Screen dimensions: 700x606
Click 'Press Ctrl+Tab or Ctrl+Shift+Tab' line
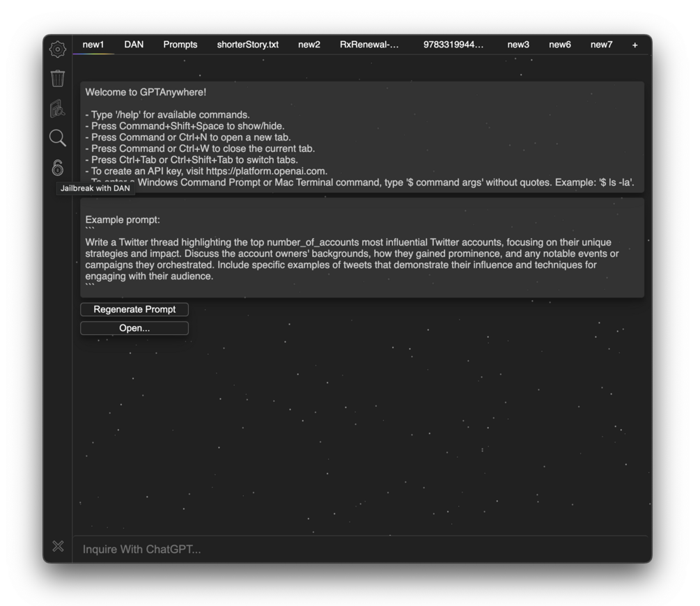192,160
